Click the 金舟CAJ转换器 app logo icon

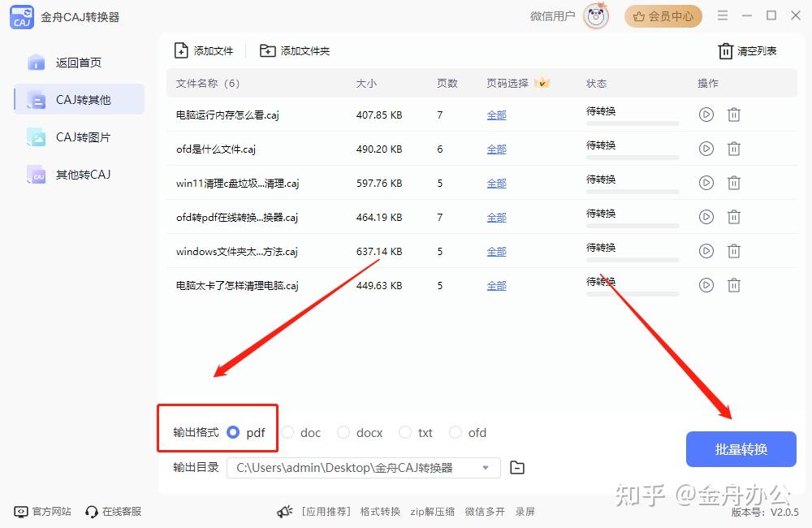[x=22, y=17]
